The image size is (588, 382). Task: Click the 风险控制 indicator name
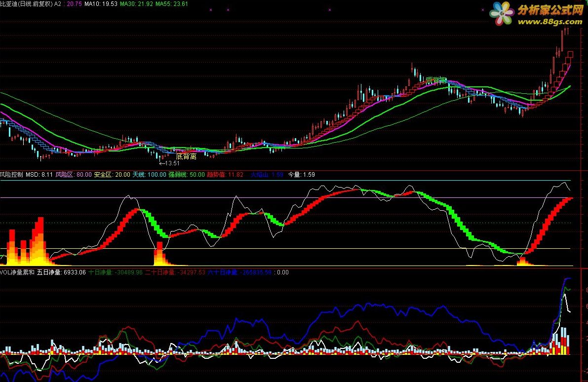pos(12,175)
